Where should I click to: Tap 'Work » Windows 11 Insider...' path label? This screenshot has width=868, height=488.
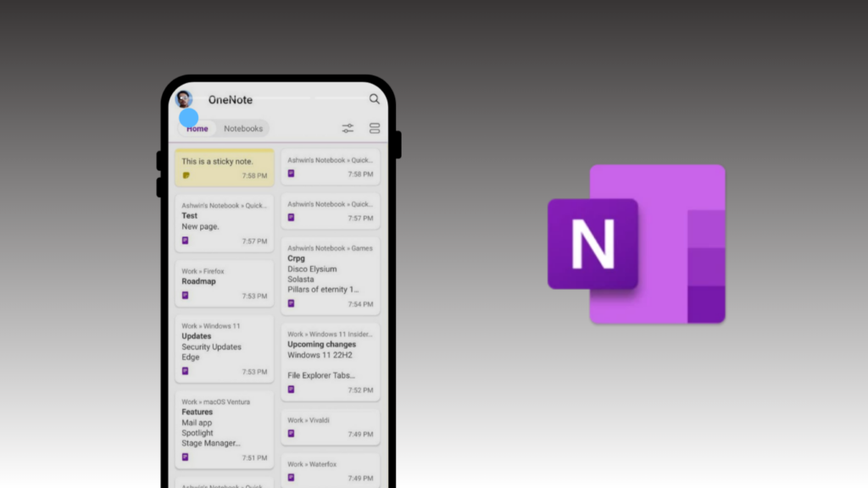pos(330,334)
